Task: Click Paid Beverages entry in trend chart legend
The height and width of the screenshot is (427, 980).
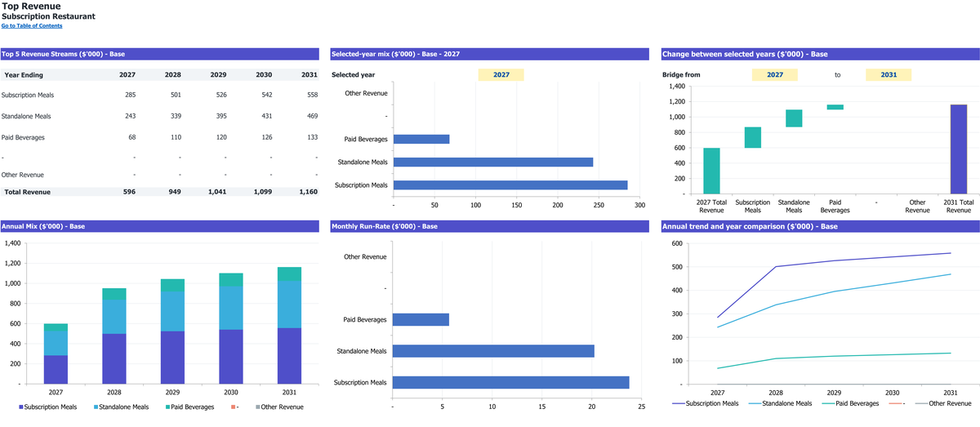Action: 849,403
